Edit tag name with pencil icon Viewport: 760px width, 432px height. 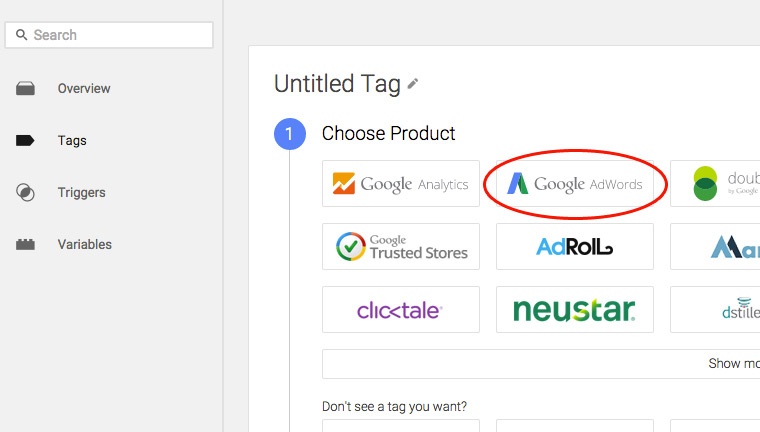point(413,84)
